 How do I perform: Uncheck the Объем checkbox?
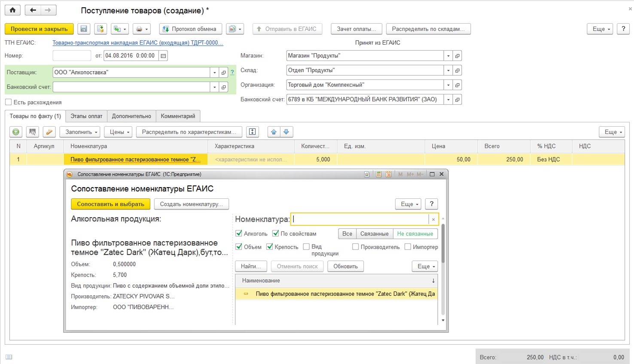point(239,247)
